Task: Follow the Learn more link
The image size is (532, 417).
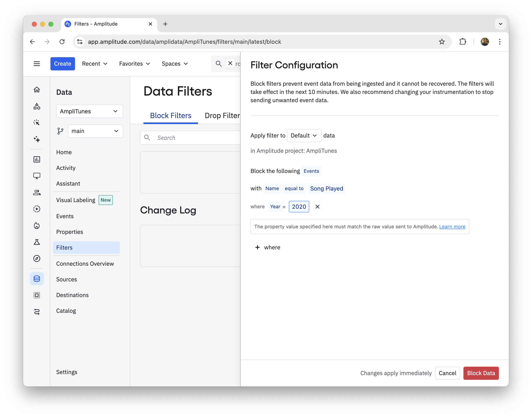Action: (452, 227)
